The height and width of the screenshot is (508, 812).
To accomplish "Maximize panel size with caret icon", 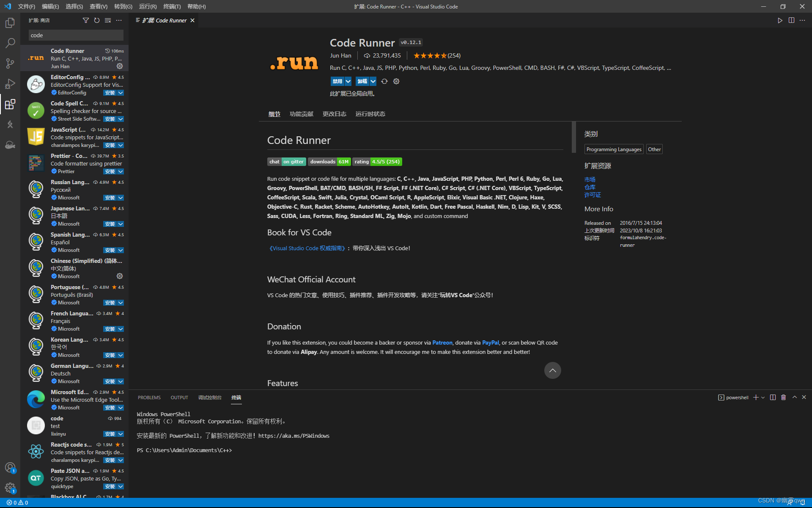I will pyautogui.click(x=794, y=398).
